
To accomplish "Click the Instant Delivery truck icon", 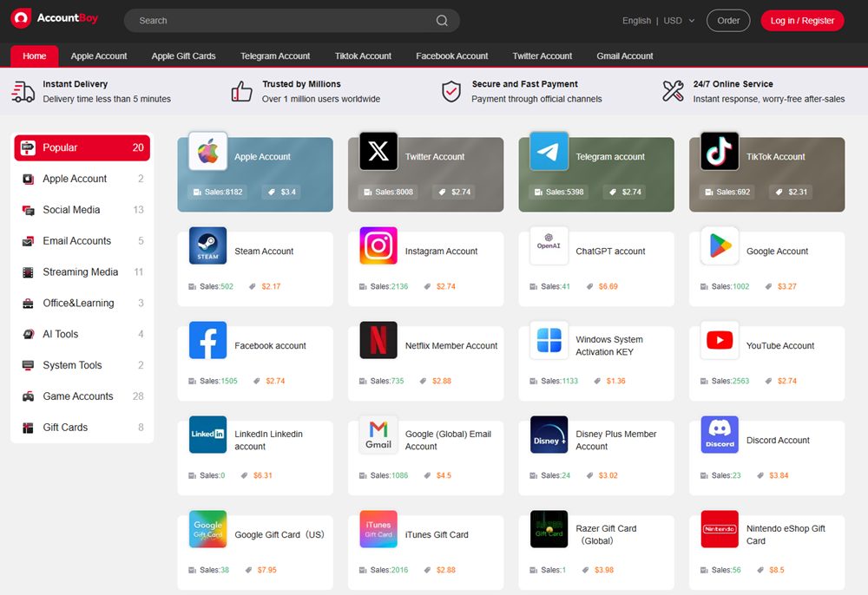I will (23, 91).
